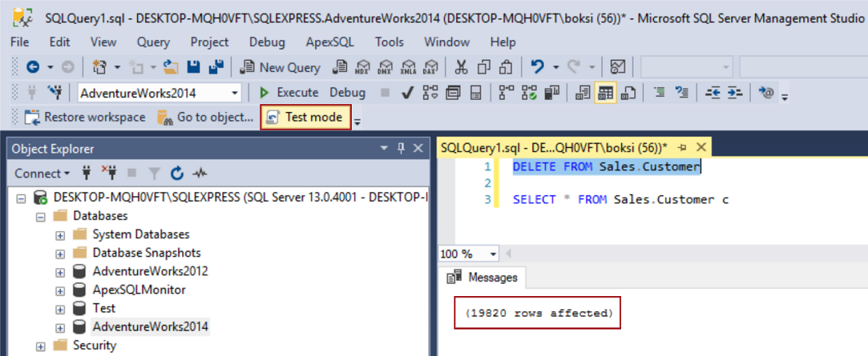Click the Cut scissors icon
The height and width of the screenshot is (356, 868).
pos(461,67)
